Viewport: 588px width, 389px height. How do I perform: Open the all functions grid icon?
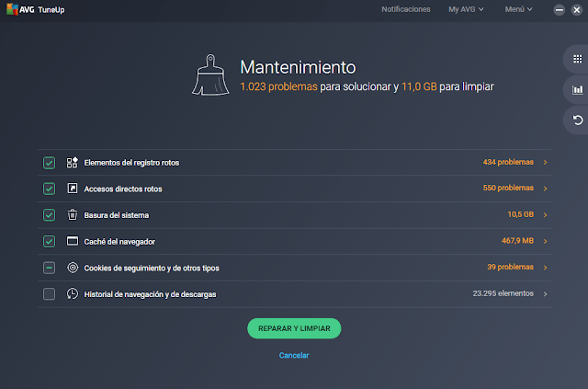tap(578, 59)
